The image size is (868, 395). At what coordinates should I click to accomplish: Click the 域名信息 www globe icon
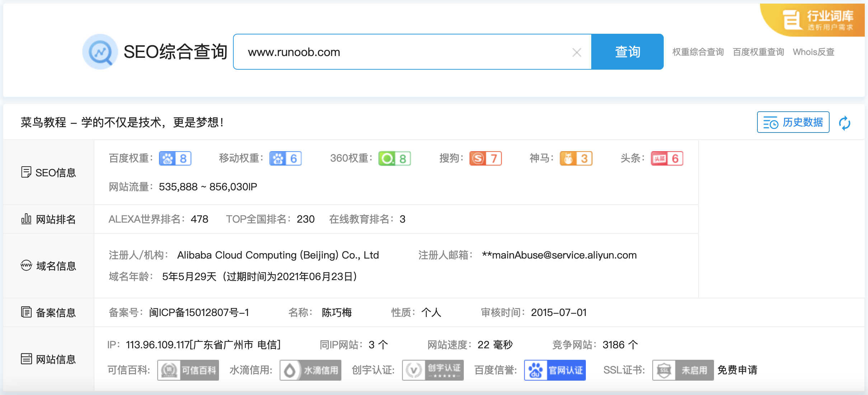click(x=26, y=265)
